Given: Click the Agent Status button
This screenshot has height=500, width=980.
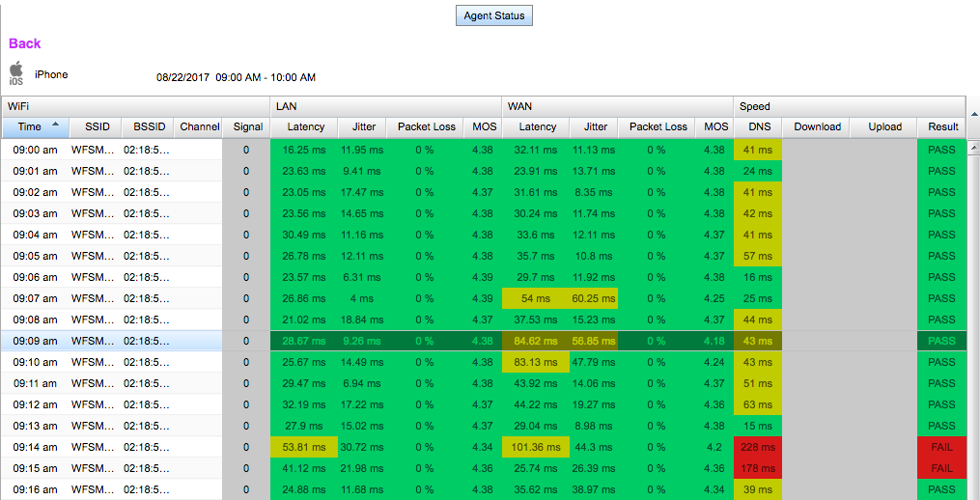Looking at the screenshot, I should [493, 15].
